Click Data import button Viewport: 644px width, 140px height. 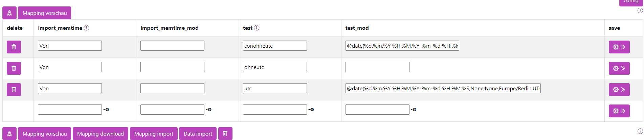(198, 134)
